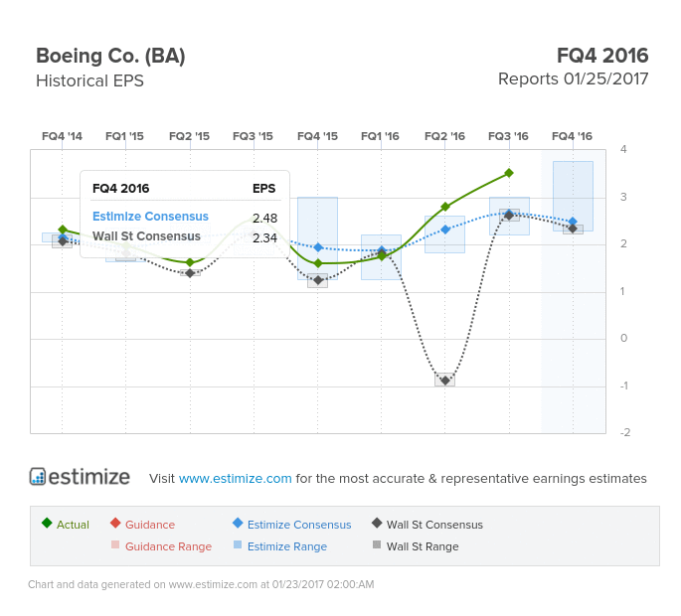Click Estimize Consensus point for FQ4 '16
This screenshot has width=681, height=616.
click(x=573, y=222)
